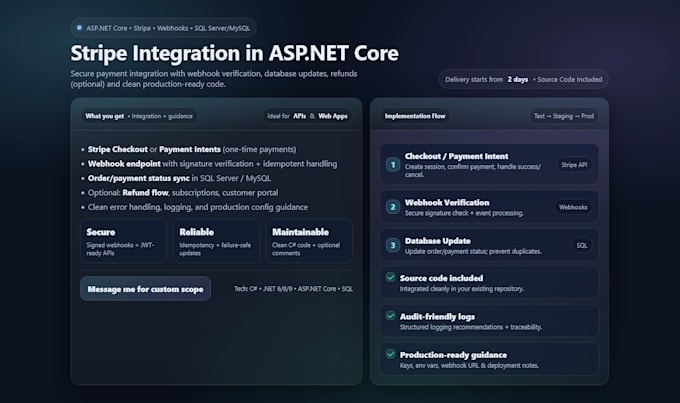
Task: Click the Keys, env vars, webhook URL note
Action: click(x=469, y=365)
